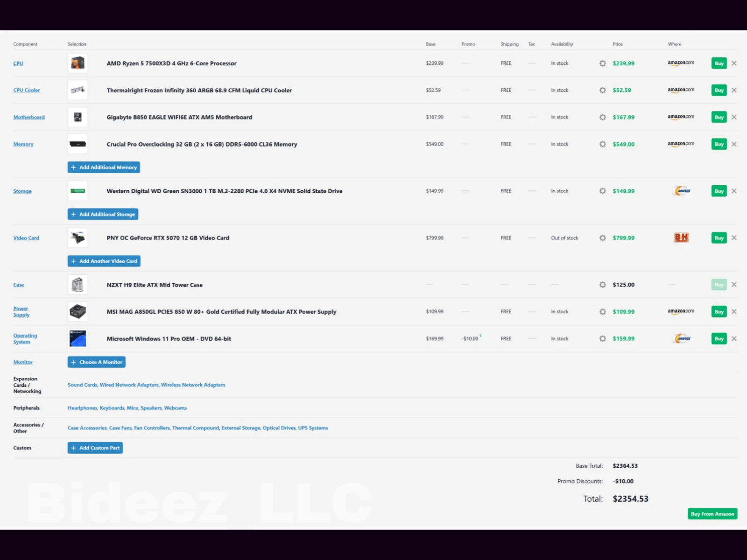Open the Case category link

(19, 285)
